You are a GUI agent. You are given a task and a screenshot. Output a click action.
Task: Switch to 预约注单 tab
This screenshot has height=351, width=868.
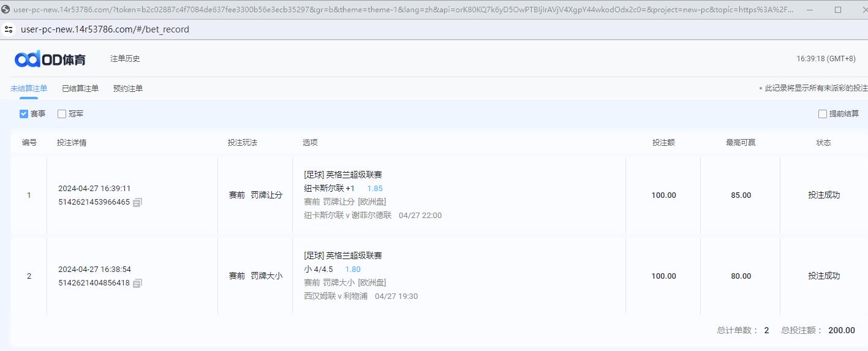(x=128, y=89)
